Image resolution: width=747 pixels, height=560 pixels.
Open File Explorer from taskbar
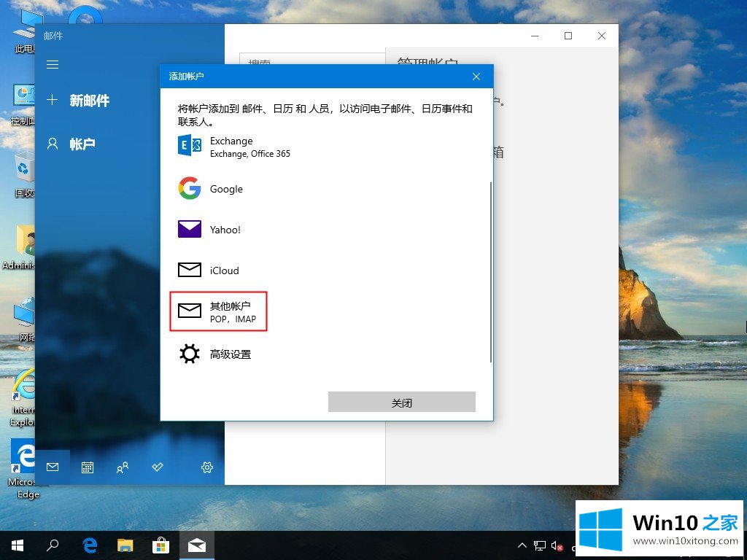[x=125, y=545]
